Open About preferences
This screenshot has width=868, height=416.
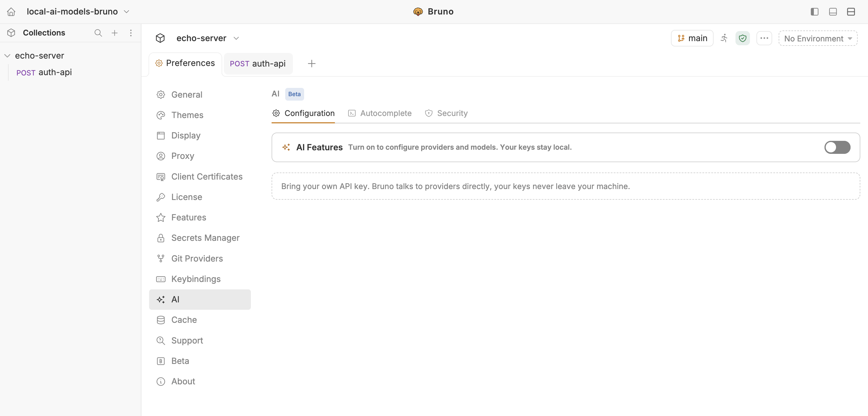click(200, 382)
